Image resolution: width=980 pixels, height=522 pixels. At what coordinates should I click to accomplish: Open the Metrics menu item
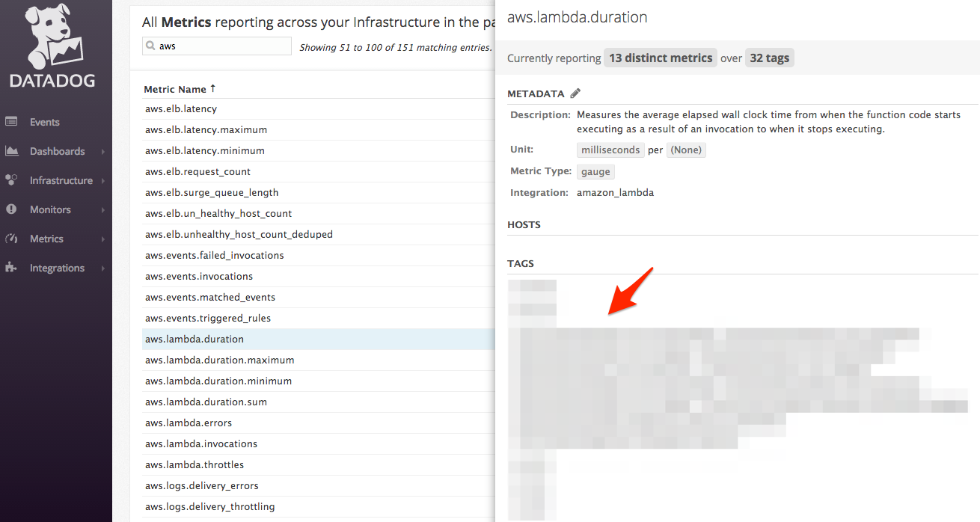tap(46, 239)
